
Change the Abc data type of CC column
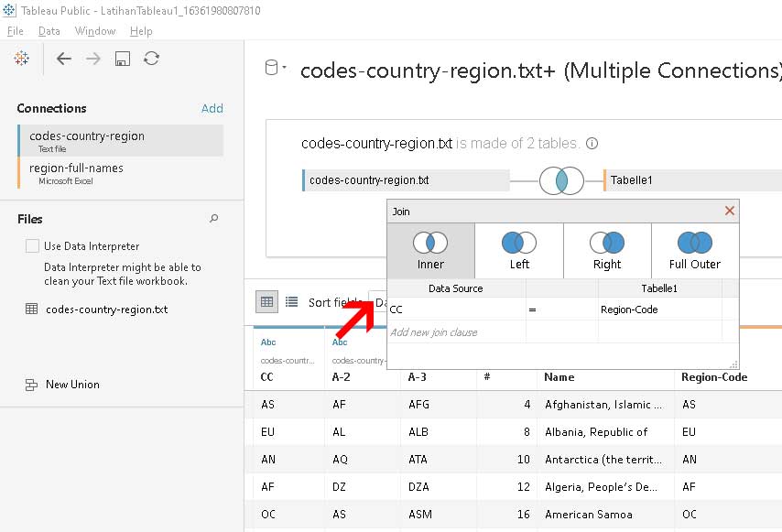tap(268, 342)
